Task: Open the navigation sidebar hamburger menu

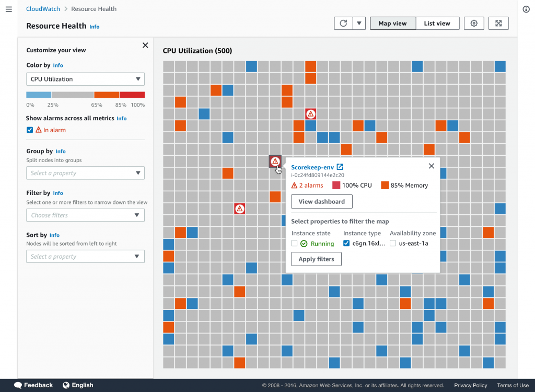Action: point(8,9)
